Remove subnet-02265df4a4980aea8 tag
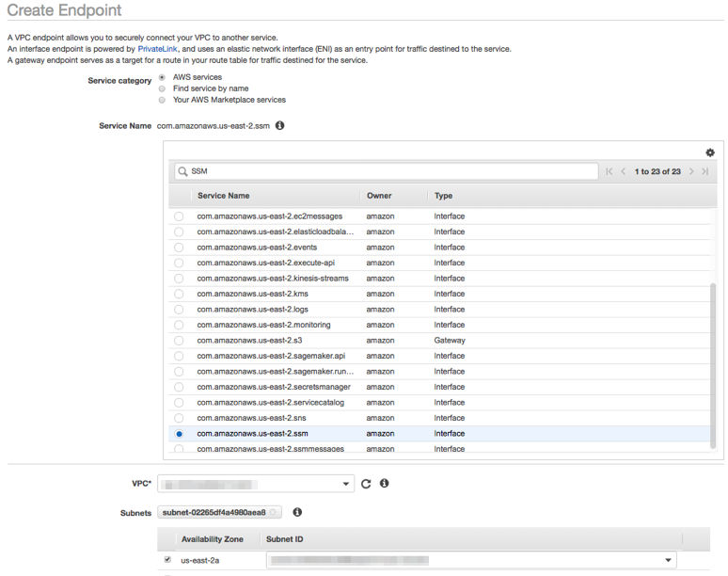728x576 pixels. tap(273, 512)
